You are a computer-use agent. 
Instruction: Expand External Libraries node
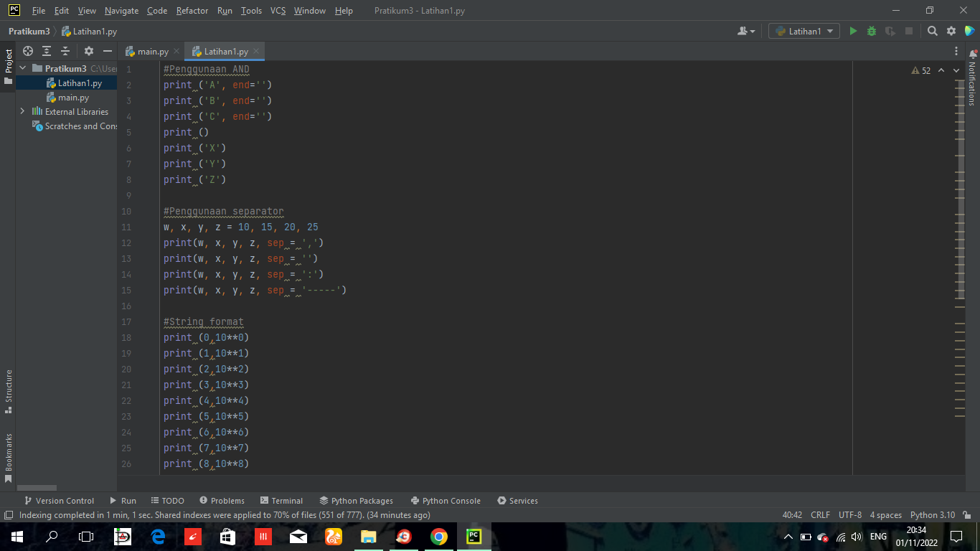[23, 111]
